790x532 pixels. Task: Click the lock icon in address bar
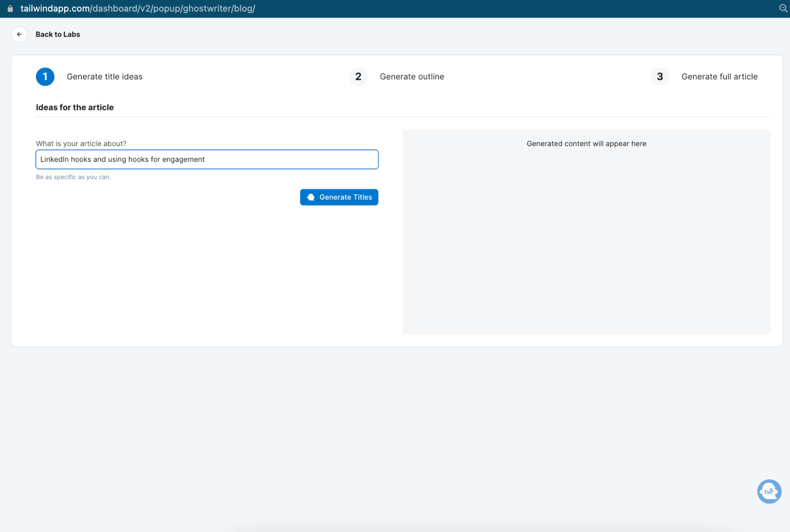pos(10,8)
